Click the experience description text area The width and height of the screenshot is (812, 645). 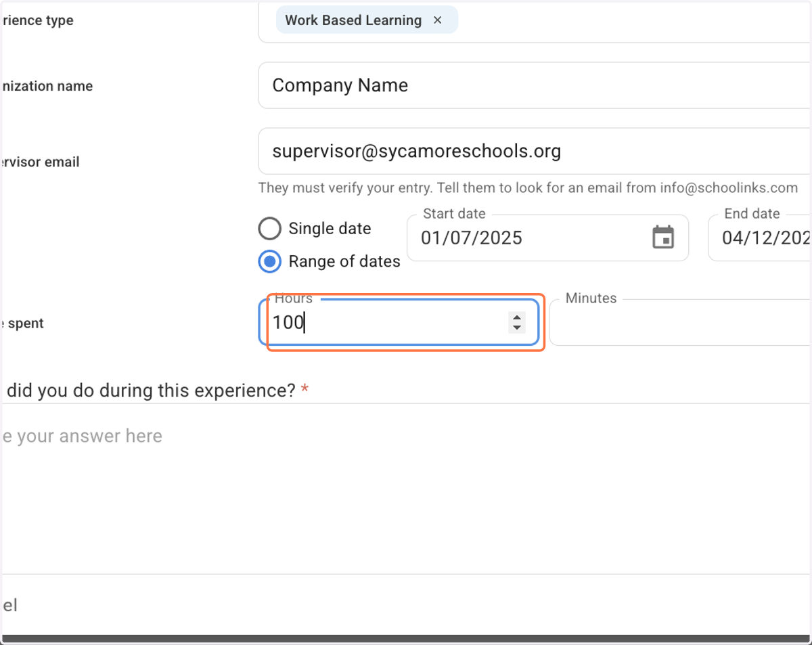(406, 489)
